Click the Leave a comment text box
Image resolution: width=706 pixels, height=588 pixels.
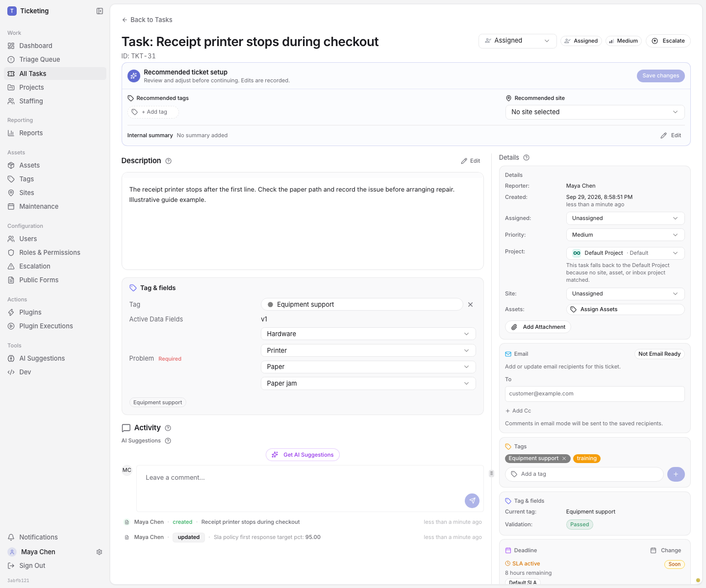tap(310, 488)
